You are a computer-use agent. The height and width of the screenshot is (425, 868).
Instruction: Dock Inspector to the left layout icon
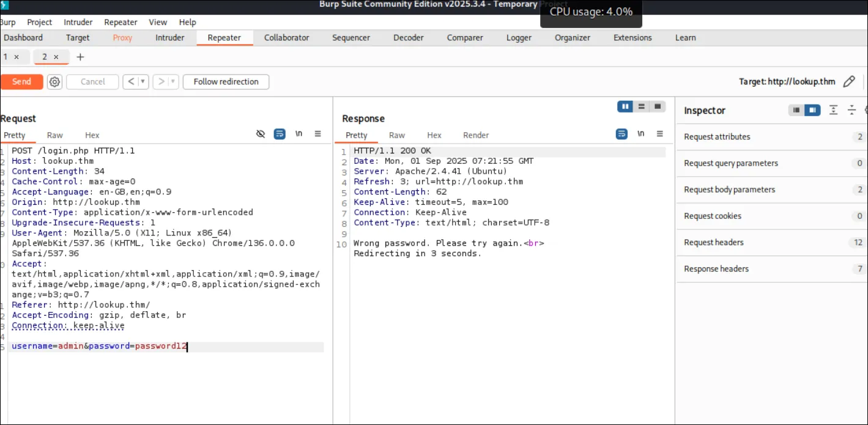click(x=796, y=110)
